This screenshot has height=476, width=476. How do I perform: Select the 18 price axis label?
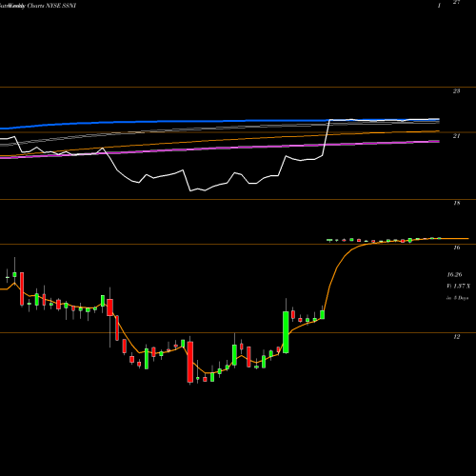pos(456,203)
